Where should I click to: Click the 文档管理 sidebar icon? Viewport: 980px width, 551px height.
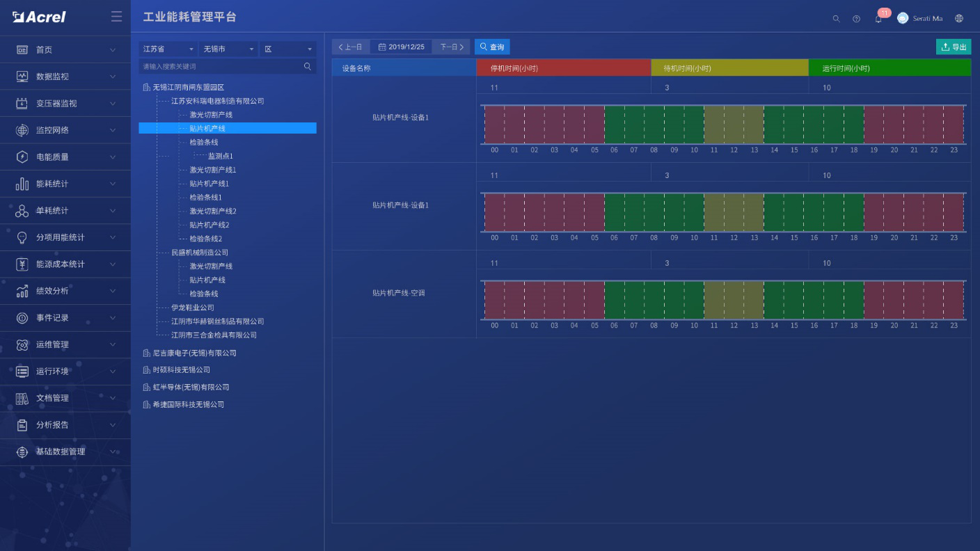point(22,398)
